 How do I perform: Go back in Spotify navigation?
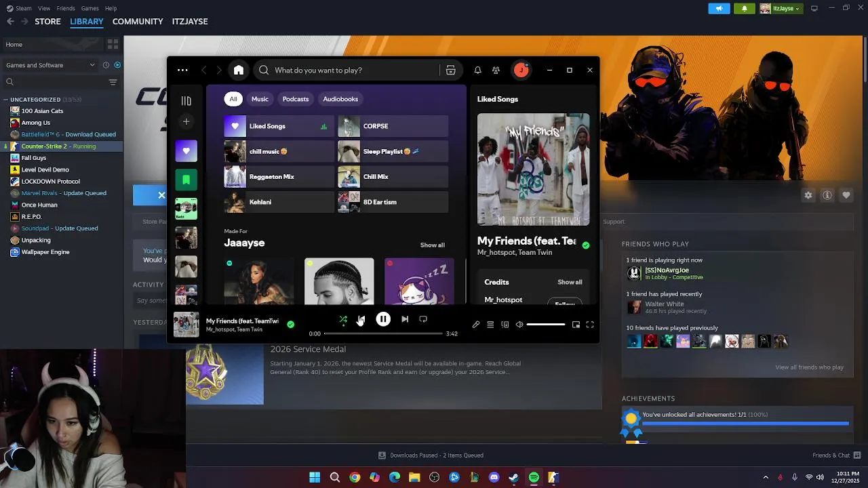pyautogui.click(x=203, y=70)
